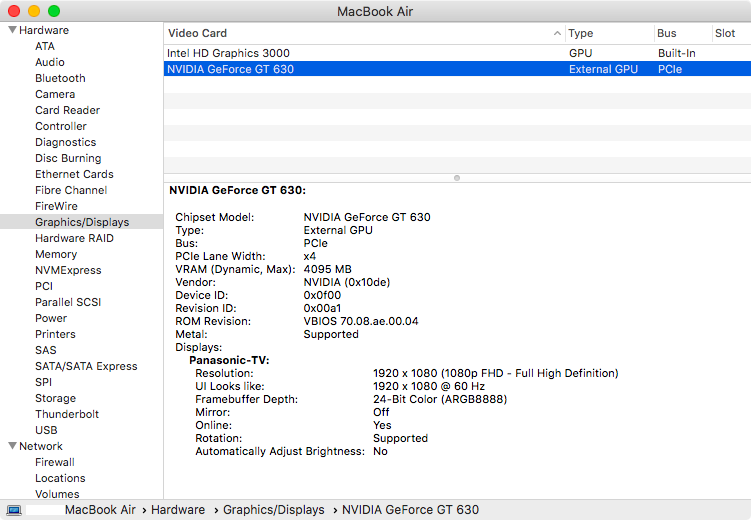
Task: Select Disc Burning entry
Action: (68, 158)
